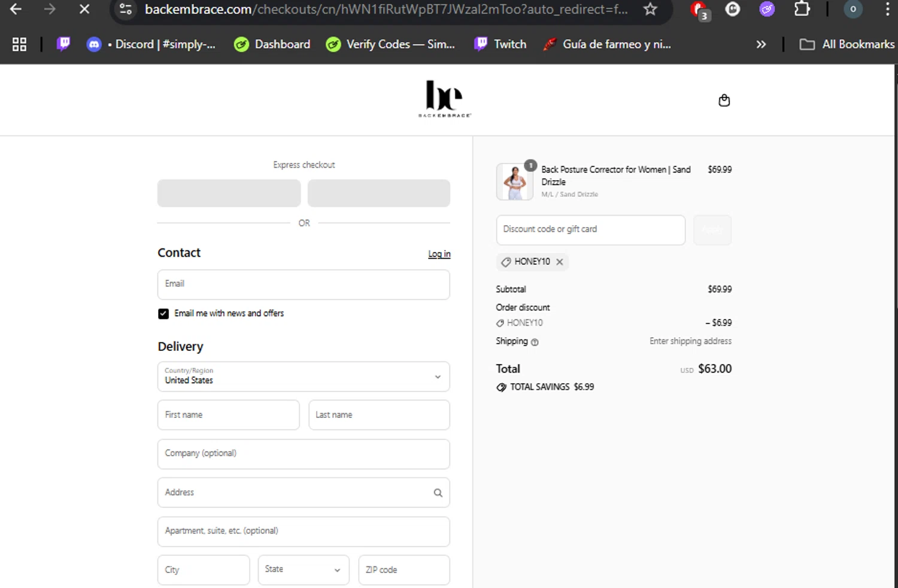
Task: Open the round smiley-face extension icon
Action: [x=733, y=9]
